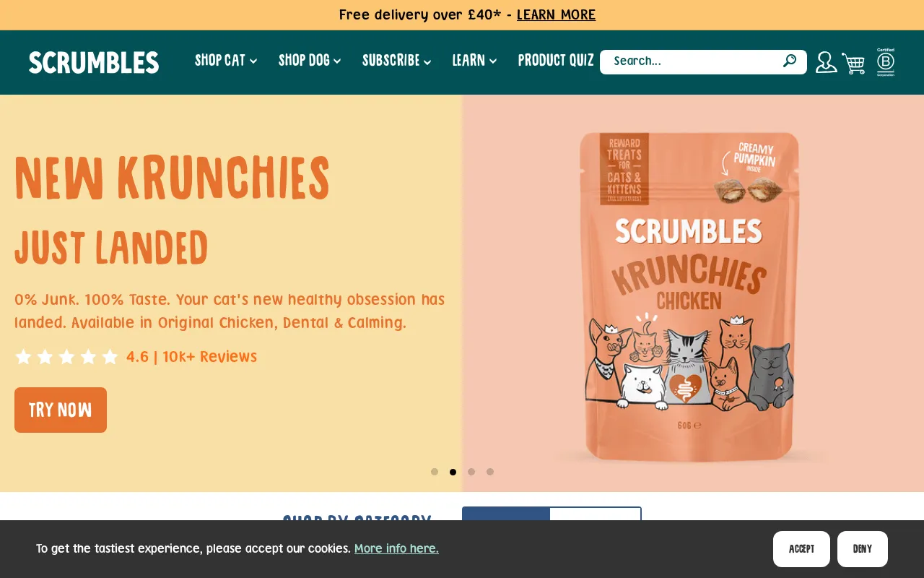Open the Learn menu
Viewport: 924px width, 578px height.
point(474,61)
